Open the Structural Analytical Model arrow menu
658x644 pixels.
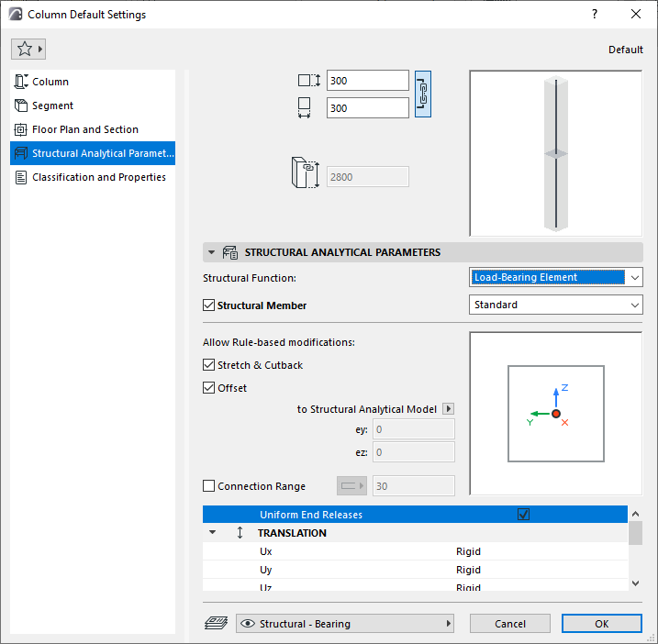point(448,408)
